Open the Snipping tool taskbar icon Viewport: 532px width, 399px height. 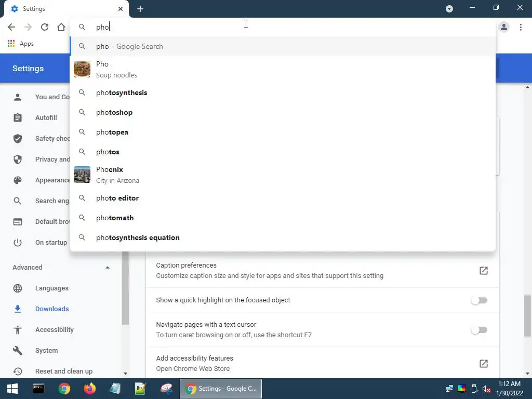click(166, 389)
